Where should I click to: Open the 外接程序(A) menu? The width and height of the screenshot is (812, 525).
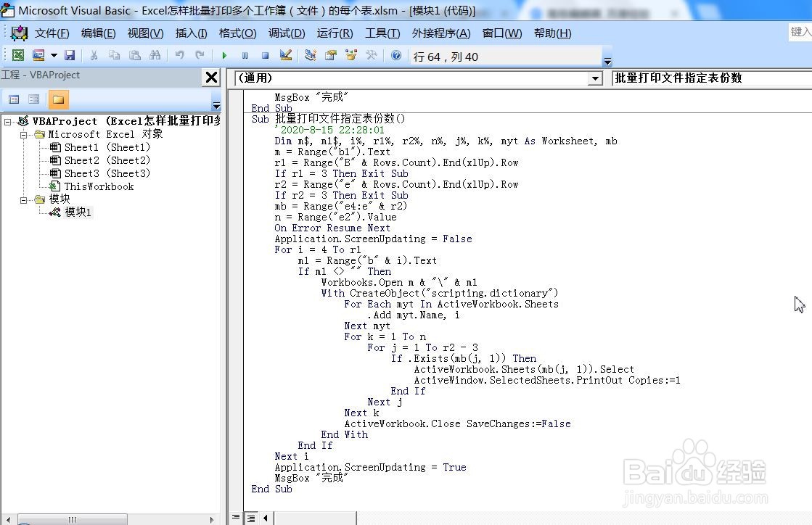coord(441,33)
